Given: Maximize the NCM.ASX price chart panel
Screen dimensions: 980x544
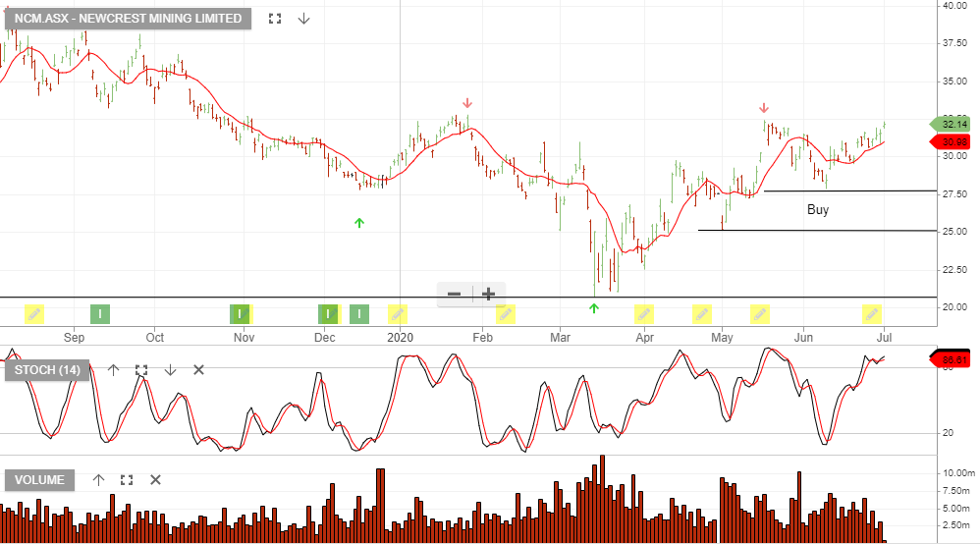Looking at the screenshot, I should (275, 19).
